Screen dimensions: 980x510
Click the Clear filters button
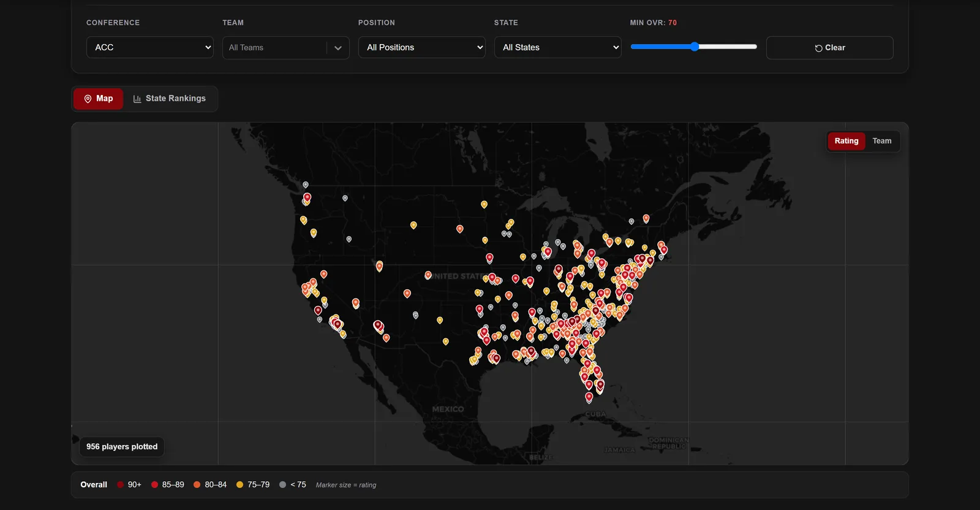tap(830, 48)
